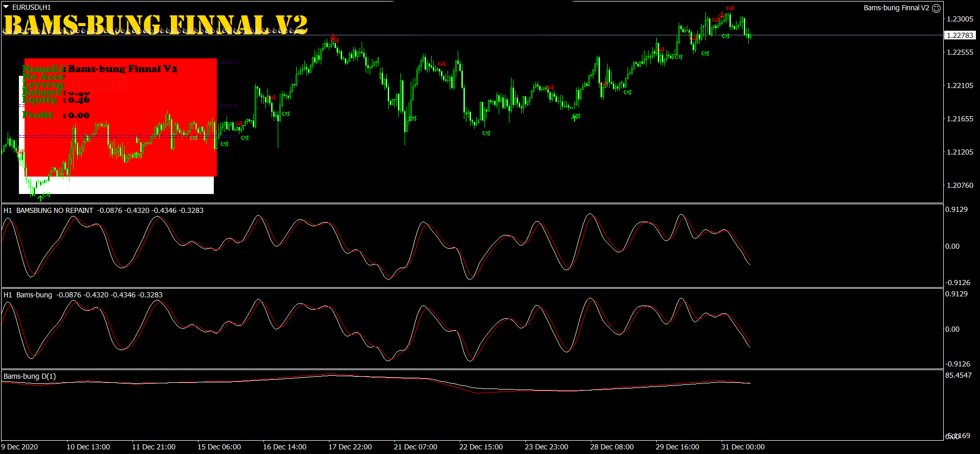980x454 pixels.
Task: Click the 17 Dec 22:00 time axis label
Action: (x=350, y=447)
